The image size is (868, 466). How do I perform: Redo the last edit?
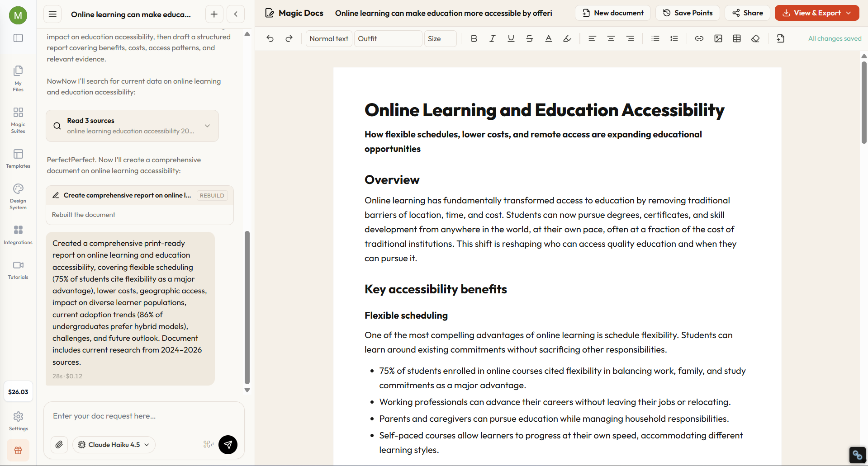click(289, 38)
